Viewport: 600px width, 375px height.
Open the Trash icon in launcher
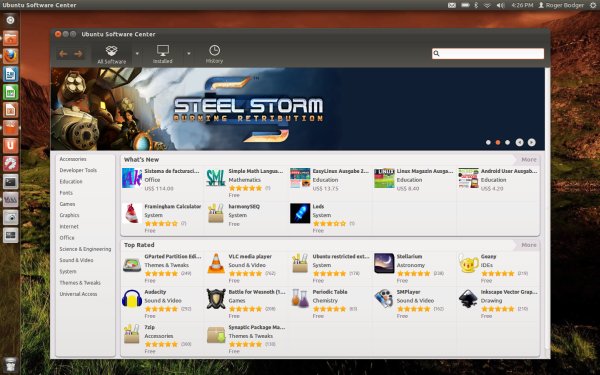point(10,365)
